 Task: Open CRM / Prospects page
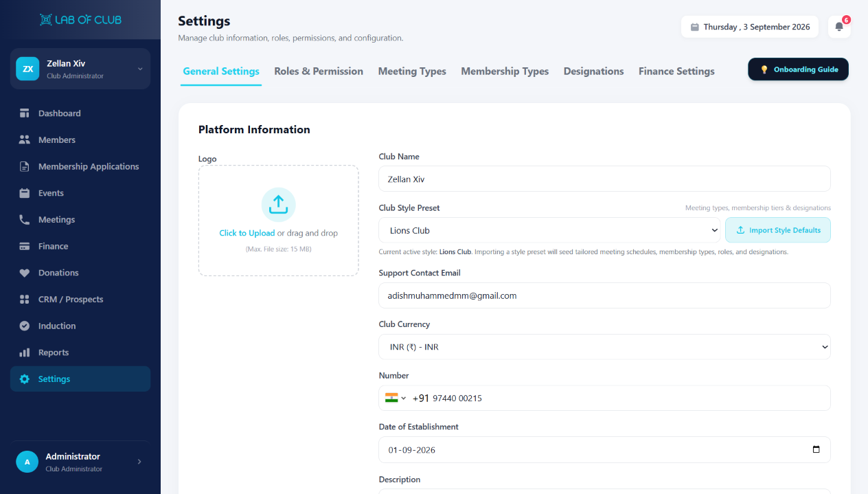[80, 300]
